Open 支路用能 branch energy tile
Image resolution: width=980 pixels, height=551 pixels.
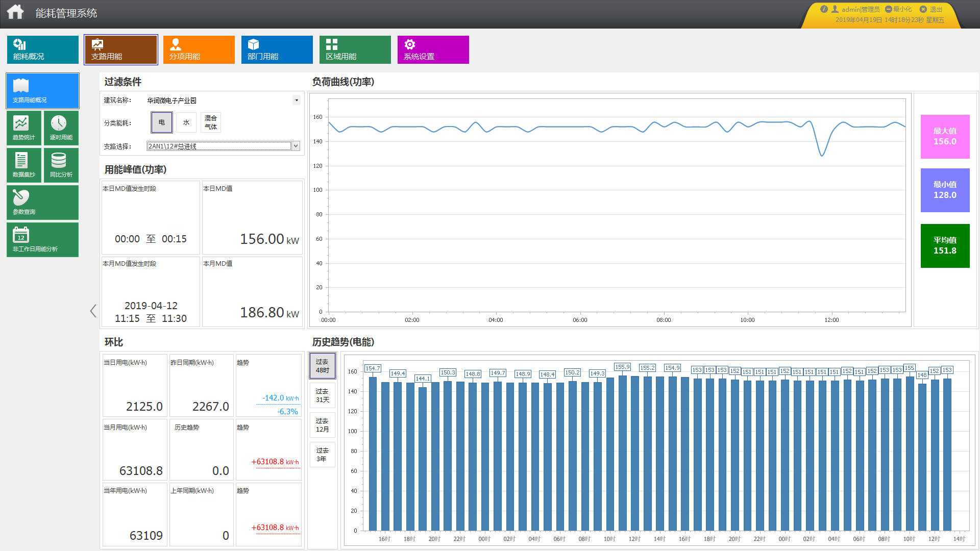coord(121,49)
